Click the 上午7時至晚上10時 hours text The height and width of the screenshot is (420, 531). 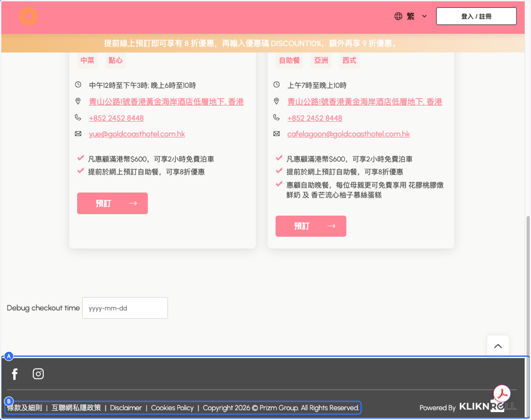tap(317, 85)
